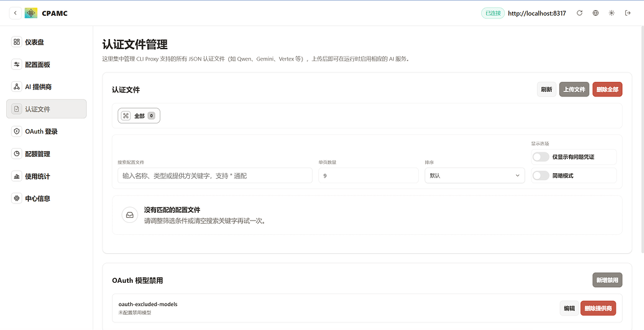This screenshot has width=644, height=330.
Task: Open 配额管理 page
Action: pyautogui.click(x=47, y=154)
